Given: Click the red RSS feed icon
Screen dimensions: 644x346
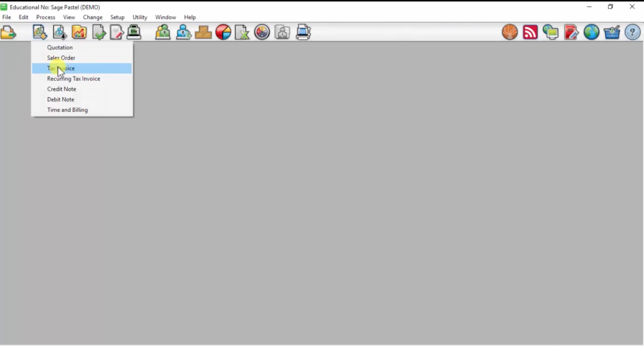Looking at the screenshot, I should 530,32.
